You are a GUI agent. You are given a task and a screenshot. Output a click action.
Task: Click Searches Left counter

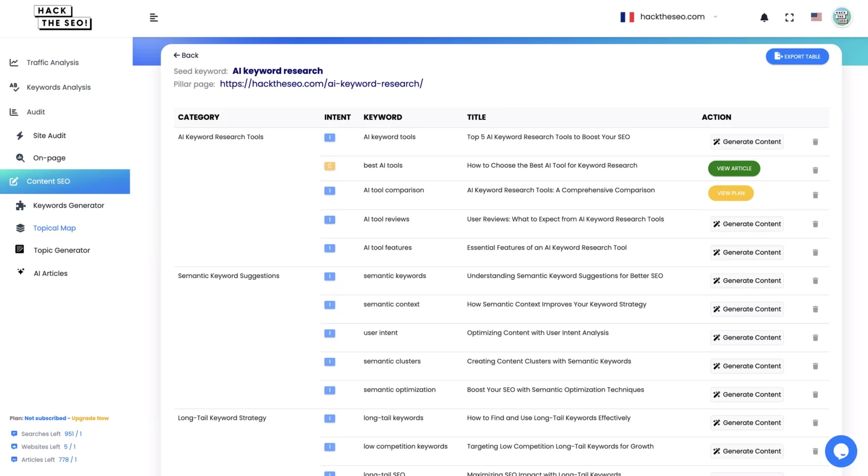coord(46,434)
